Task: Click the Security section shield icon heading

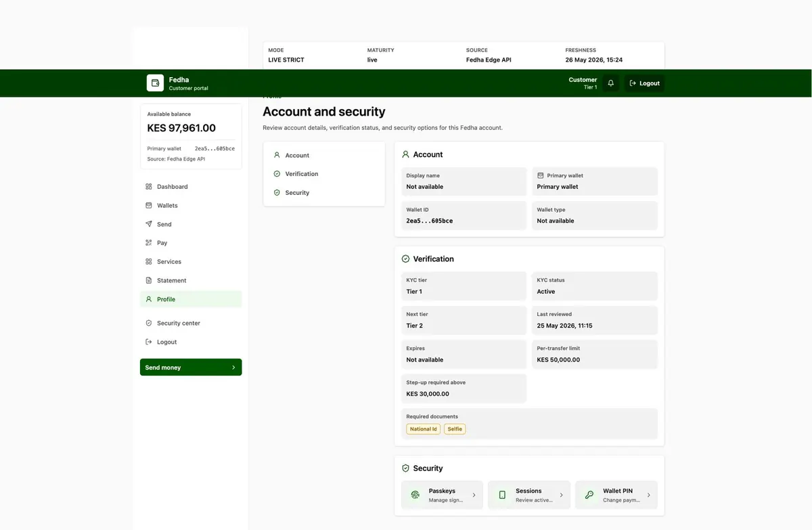Action: click(x=406, y=468)
